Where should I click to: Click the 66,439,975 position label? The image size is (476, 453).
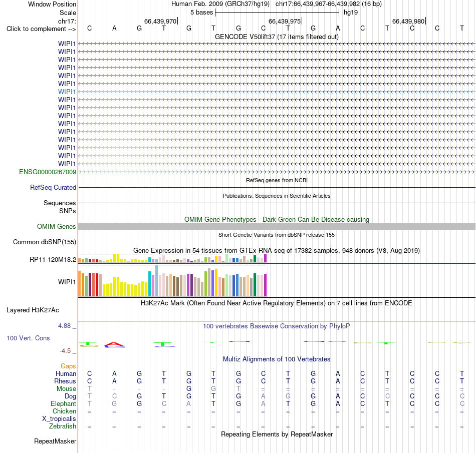click(285, 21)
